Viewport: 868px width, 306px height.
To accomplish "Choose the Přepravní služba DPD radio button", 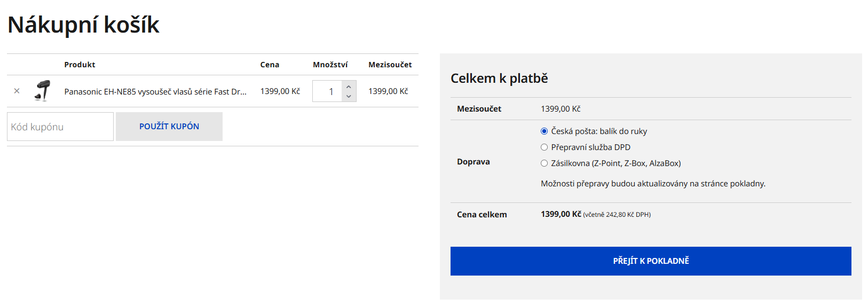I will coord(544,147).
